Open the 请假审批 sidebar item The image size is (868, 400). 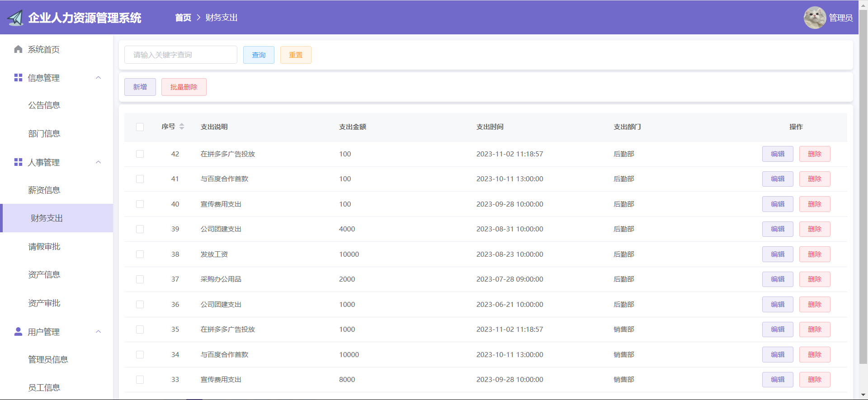pyautogui.click(x=57, y=247)
